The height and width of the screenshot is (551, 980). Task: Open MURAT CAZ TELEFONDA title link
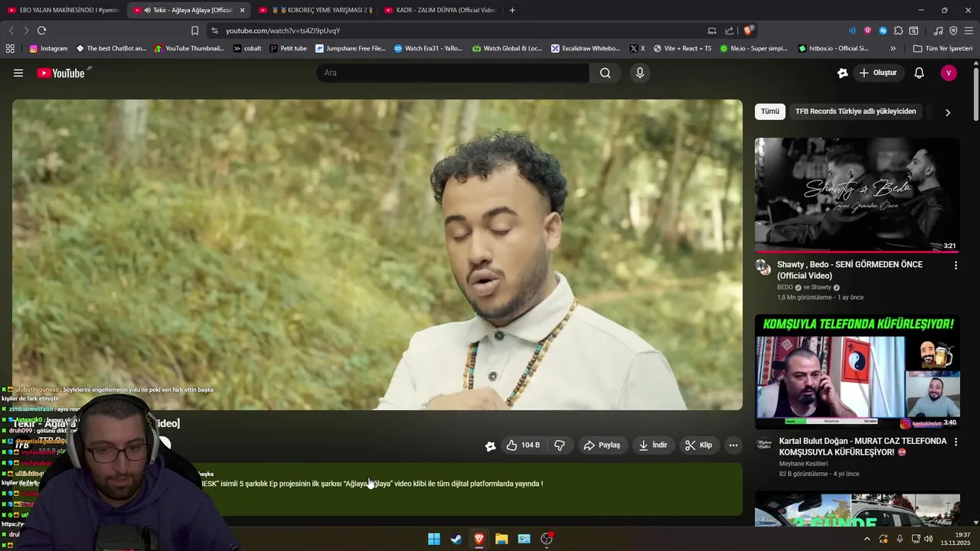click(863, 447)
